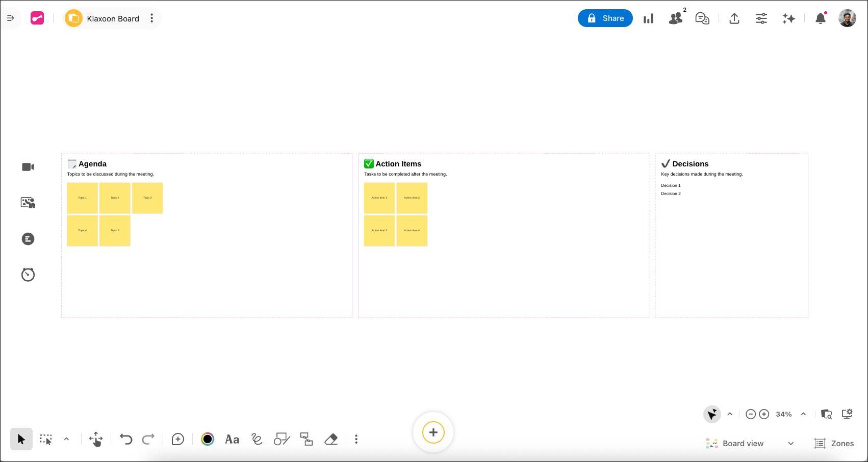The image size is (868, 462).
Task: Expand the selection tool options chevron
Action: (66, 439)
